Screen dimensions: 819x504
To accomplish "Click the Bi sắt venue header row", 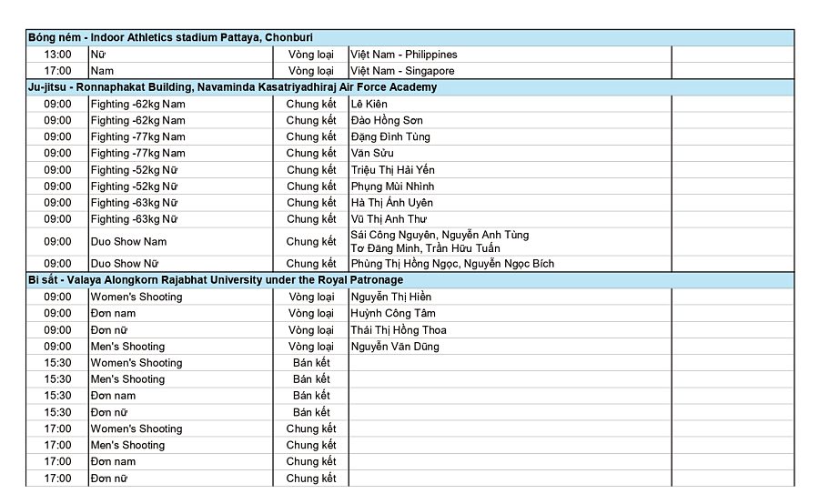I will point(216,280).
